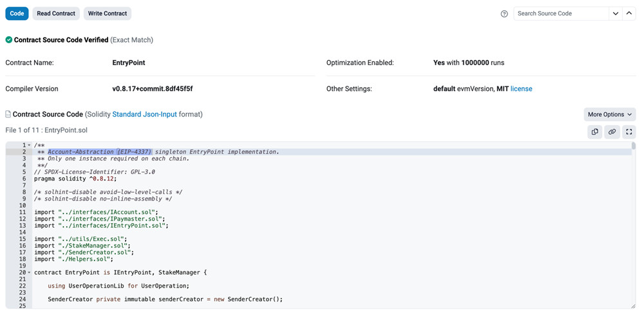Copy the contract source code to clipboard

594,132
